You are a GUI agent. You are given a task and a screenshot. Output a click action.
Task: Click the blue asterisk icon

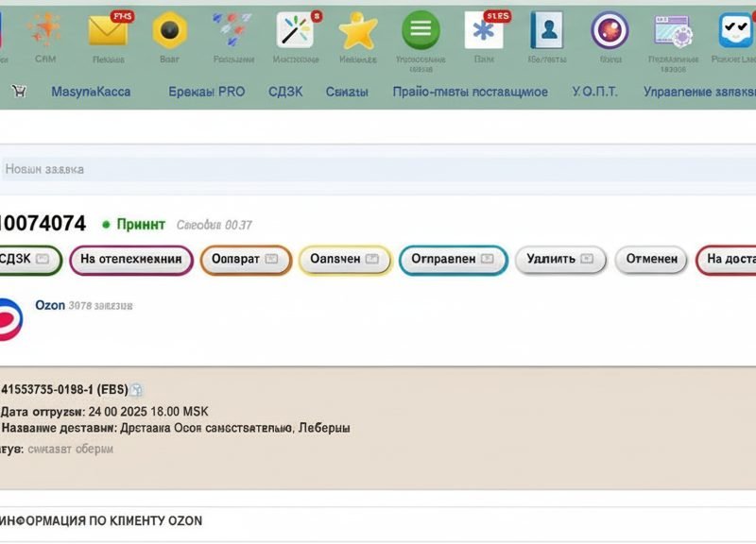484,30
